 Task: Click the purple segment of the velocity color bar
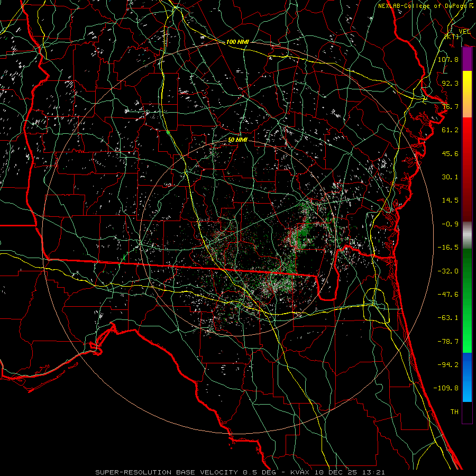467,59
